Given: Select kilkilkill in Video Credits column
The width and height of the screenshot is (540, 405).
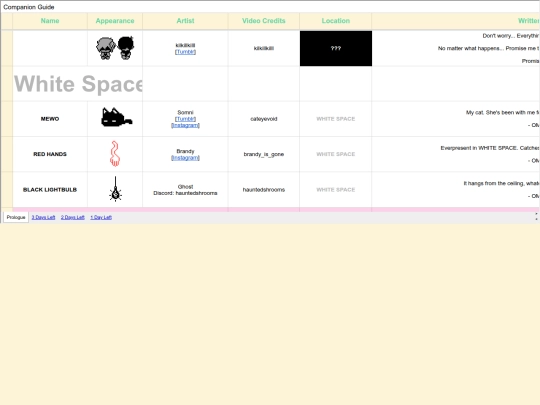Looking at the screenshot, I should coord(264,48).
